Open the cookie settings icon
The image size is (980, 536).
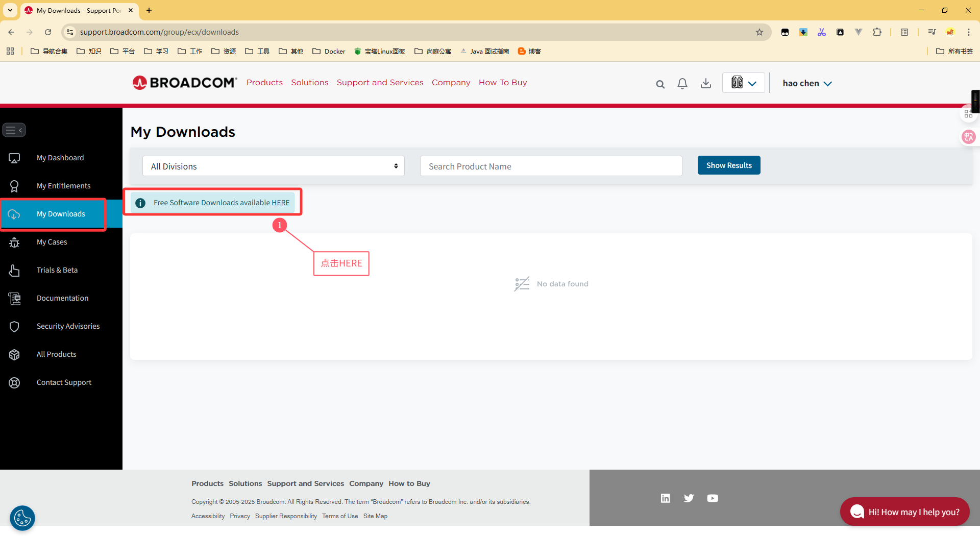pyautogui.click(x=22, y=519)
